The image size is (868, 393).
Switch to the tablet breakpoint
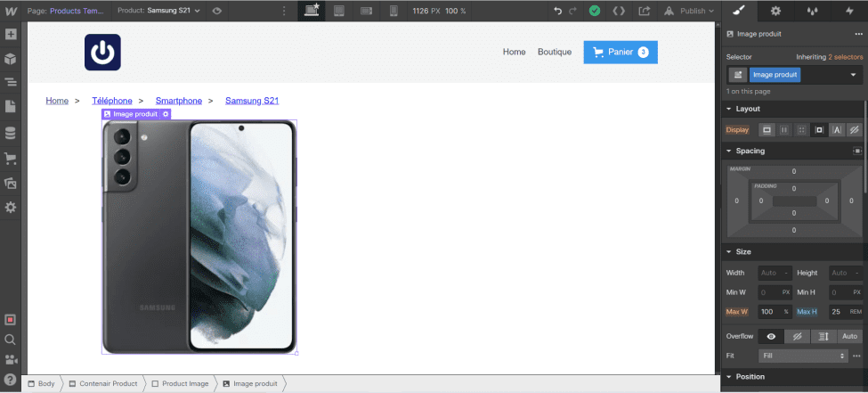pos(339,11)
